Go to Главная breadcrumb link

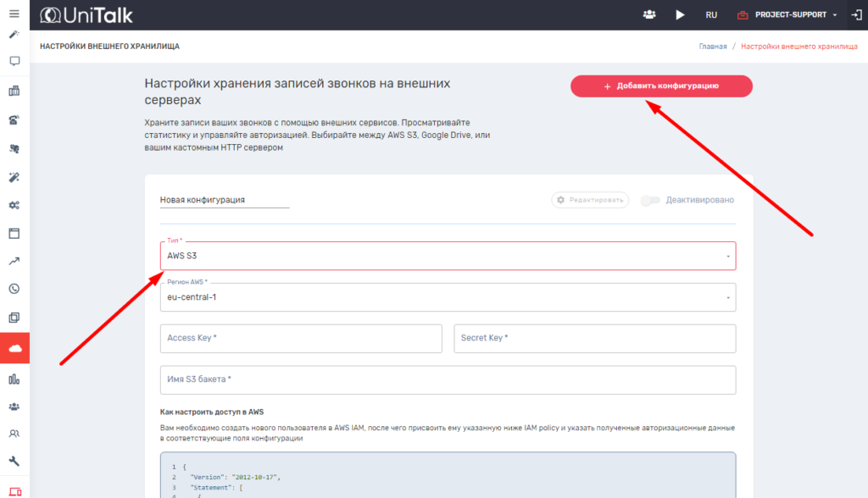pyautogui.click(x=712, y=47)
